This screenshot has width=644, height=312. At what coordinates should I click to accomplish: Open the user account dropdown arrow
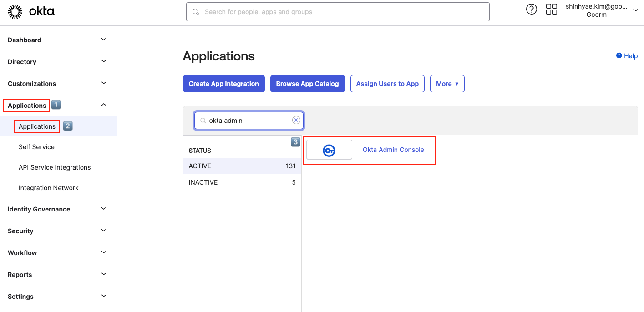point(636,10)
